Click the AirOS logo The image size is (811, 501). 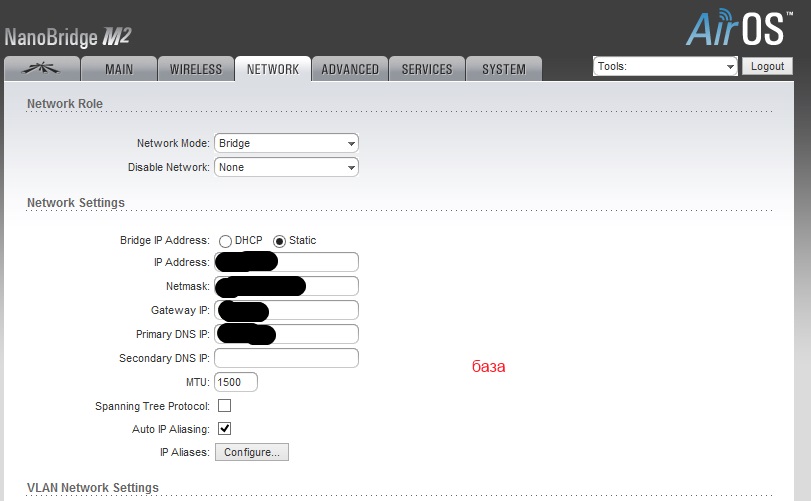pyautogui.click(x=740, y=28)
